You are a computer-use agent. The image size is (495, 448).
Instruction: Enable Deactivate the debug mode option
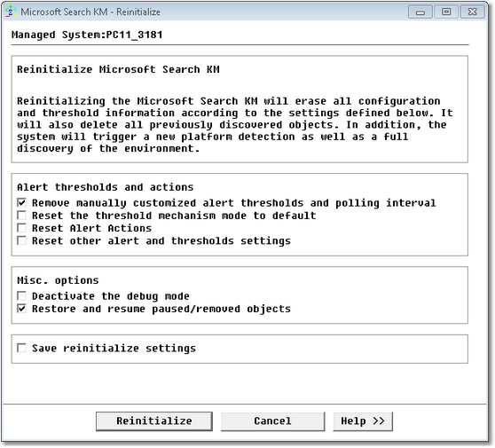[x=22, y=296]
